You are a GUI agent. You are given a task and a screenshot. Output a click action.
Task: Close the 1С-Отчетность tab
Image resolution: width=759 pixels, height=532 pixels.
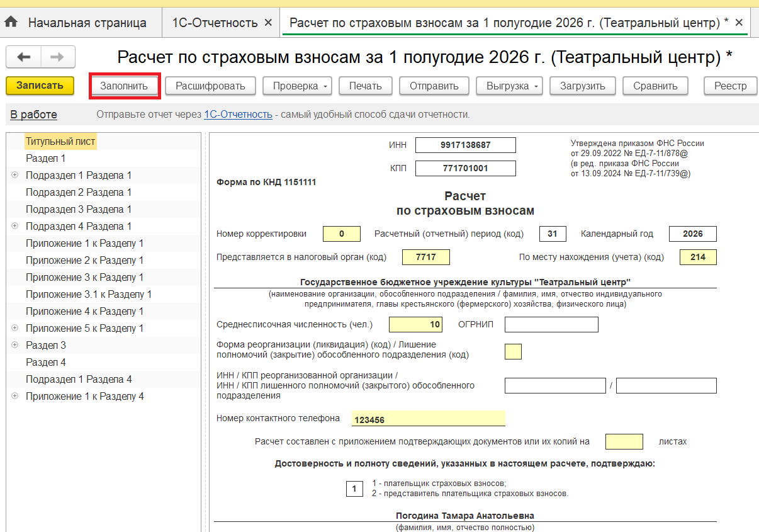click(268, 23)
